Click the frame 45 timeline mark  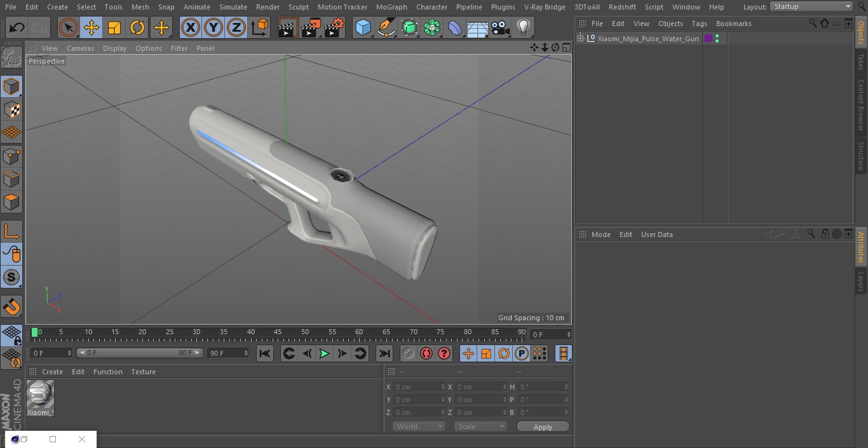[x=278, y=332]
